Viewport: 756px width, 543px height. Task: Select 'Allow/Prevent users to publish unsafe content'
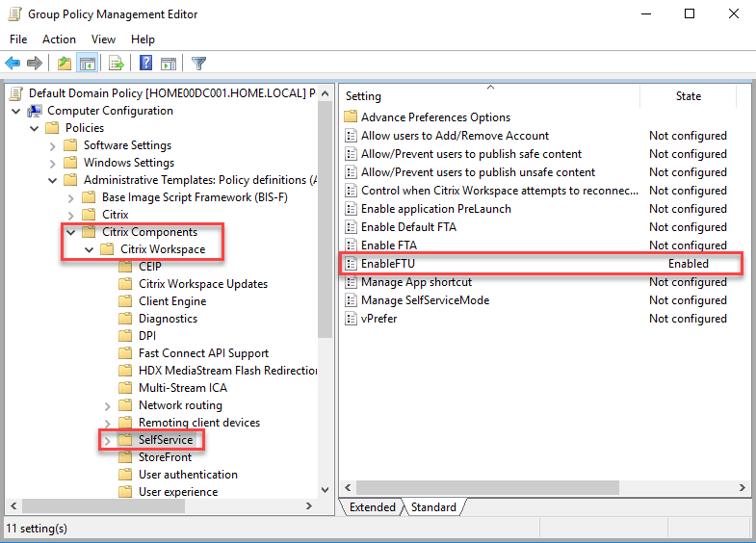pyautogui.click(x=478, y=172)
